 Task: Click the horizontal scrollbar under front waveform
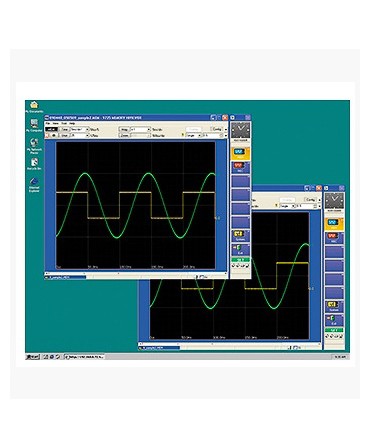[x=136, y=273]
